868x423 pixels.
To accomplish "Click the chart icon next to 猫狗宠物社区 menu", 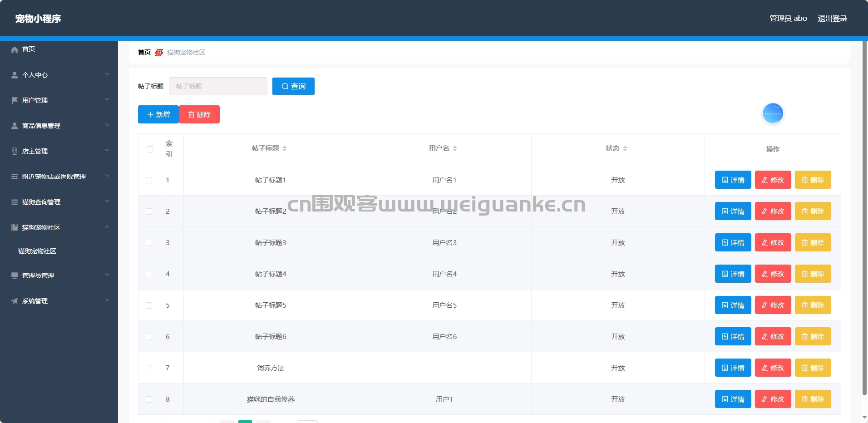I will click(x=15, y=227).
